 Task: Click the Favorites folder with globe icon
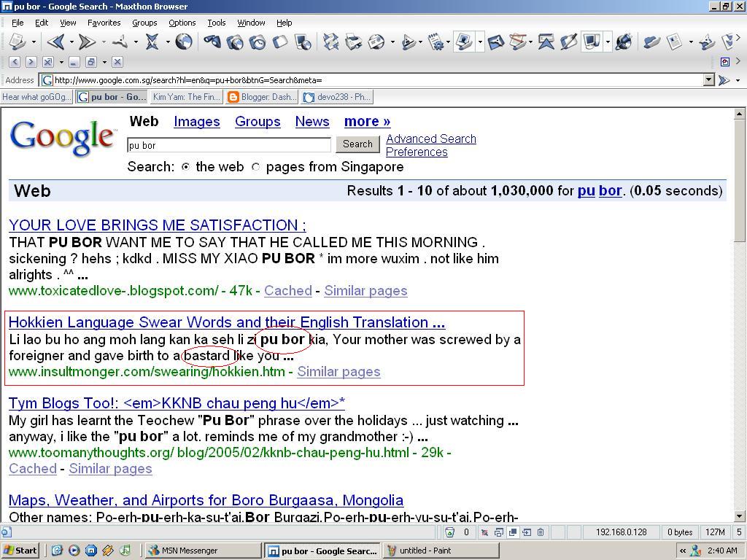click(235, 42)
